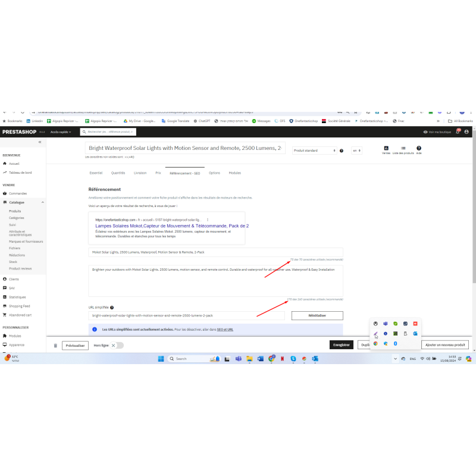
Task: Switch to the Livraison tab
Action: (140, 173)
